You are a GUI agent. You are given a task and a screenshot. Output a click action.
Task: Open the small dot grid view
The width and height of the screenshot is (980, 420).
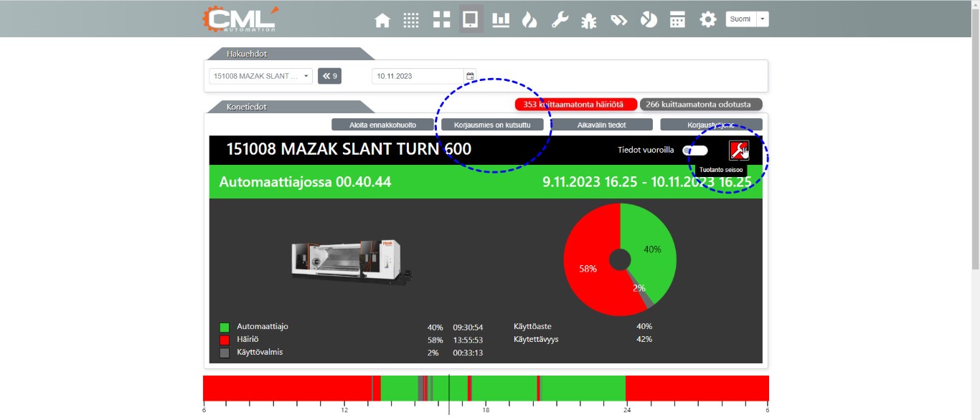(x=411, y=20)
